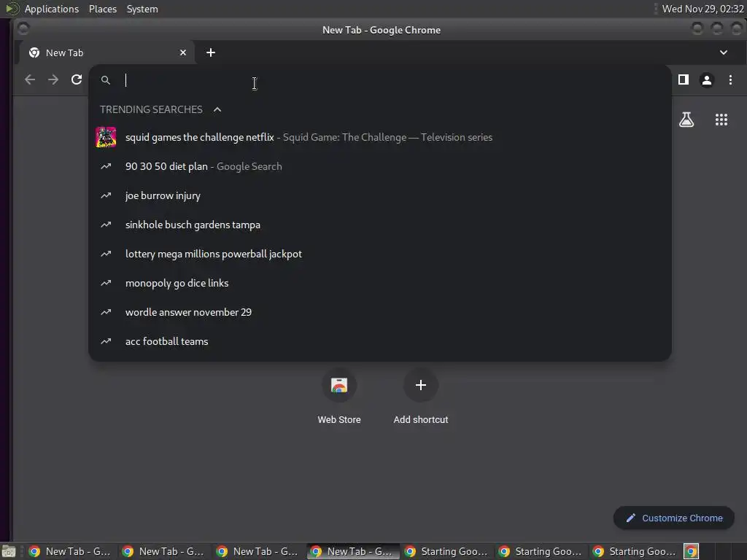Click trending arrow beside wordle answer november 29
The height and width of the screenshot is (560, 747).
point(106,312)
